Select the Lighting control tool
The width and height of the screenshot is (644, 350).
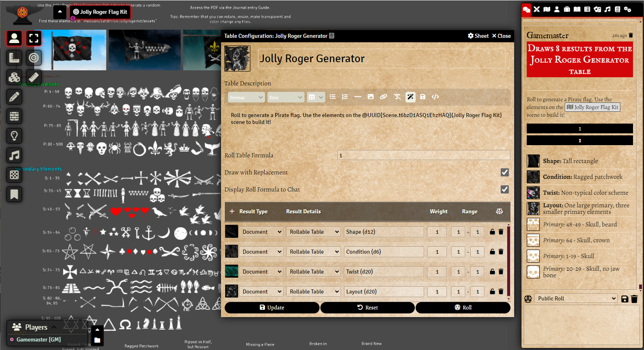coord(14,136)
